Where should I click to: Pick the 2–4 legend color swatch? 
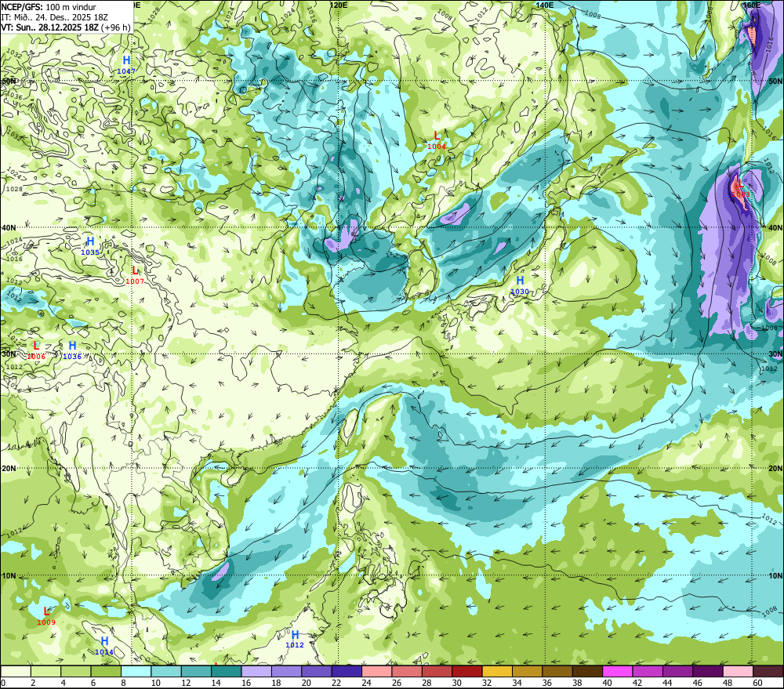[x=45, y=672]
